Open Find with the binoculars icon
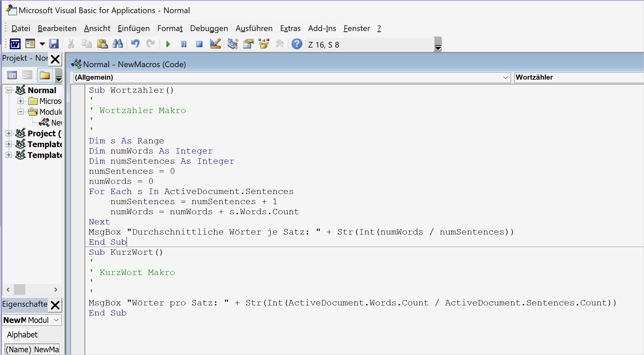644x355 pixels. click(x=118, y=44)
